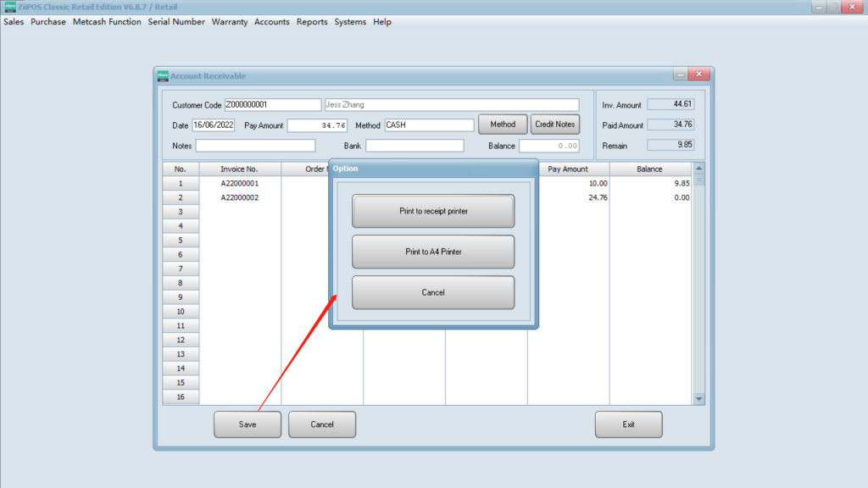Open the Serial Number menu
868x488 pixels.
point(176,22)
